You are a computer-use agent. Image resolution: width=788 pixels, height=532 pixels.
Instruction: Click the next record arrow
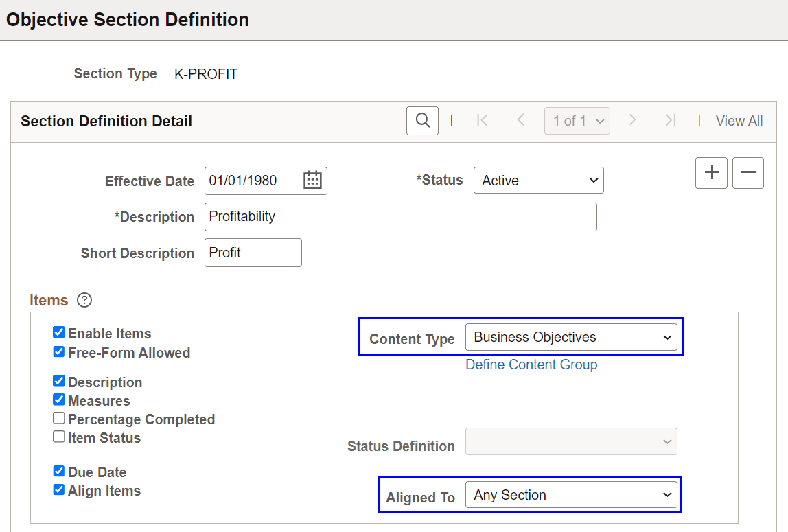(632, 120)
